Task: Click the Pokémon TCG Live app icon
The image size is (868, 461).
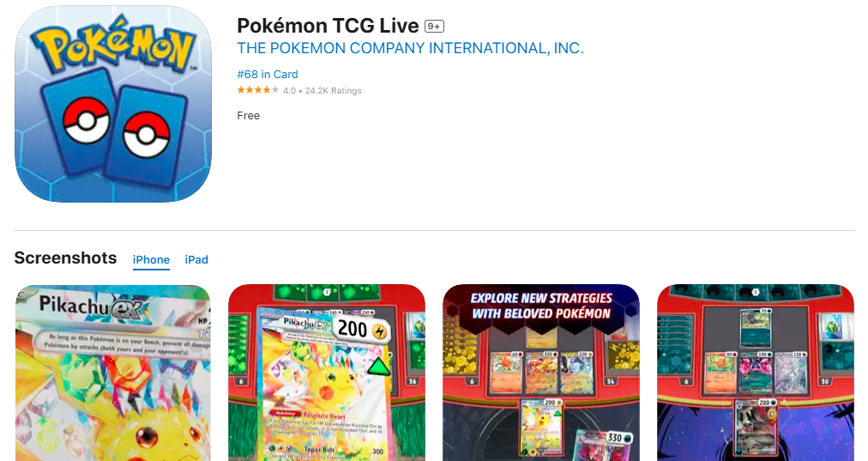Action: 113,104
